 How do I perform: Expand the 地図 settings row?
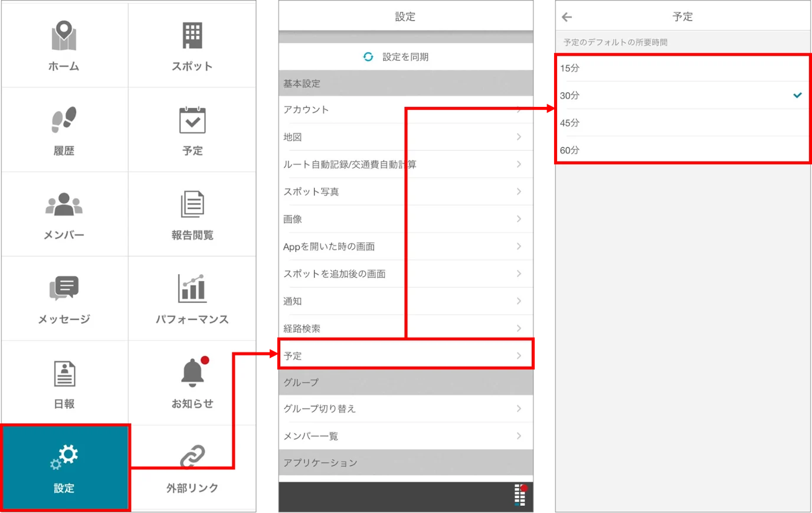(405, 137)
